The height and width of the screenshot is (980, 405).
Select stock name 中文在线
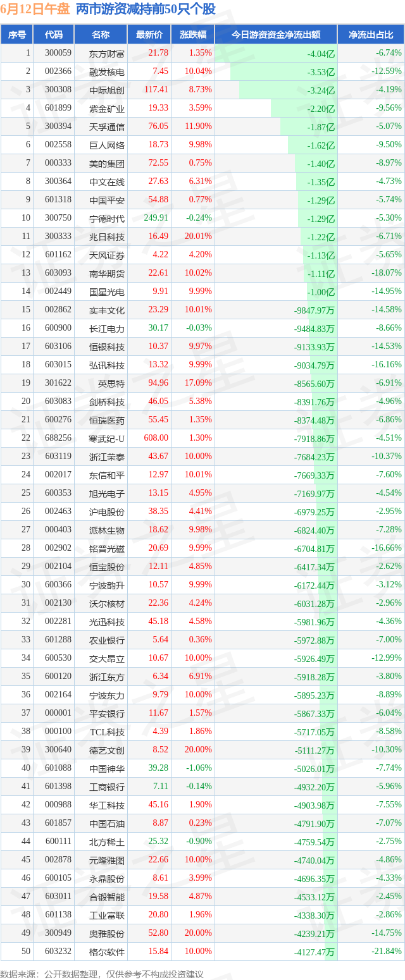107,182
